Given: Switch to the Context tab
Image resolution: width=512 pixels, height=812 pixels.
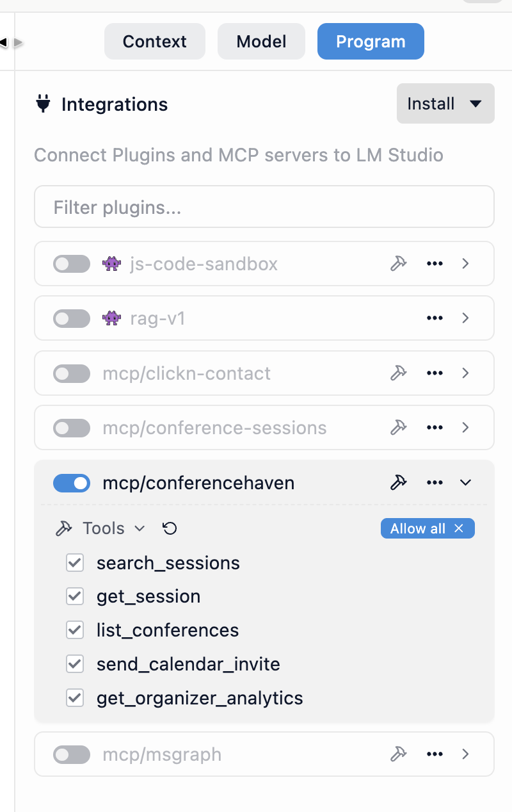Looking at the screenshot, I should (x=155, y=42).
